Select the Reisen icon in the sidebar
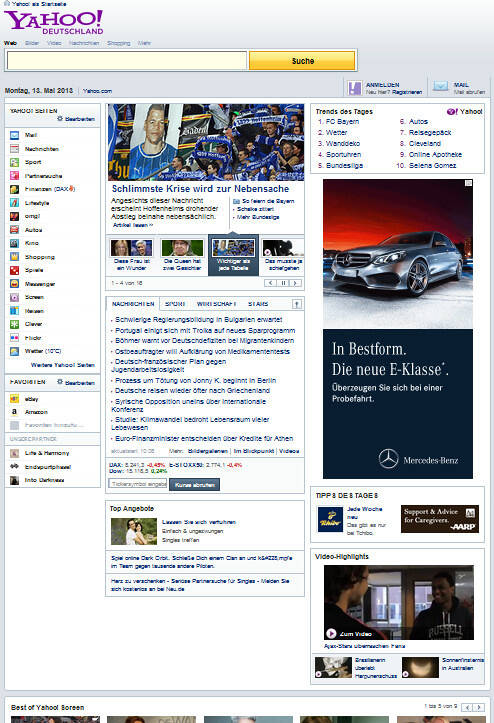494x723 pixels. (14, 311)
